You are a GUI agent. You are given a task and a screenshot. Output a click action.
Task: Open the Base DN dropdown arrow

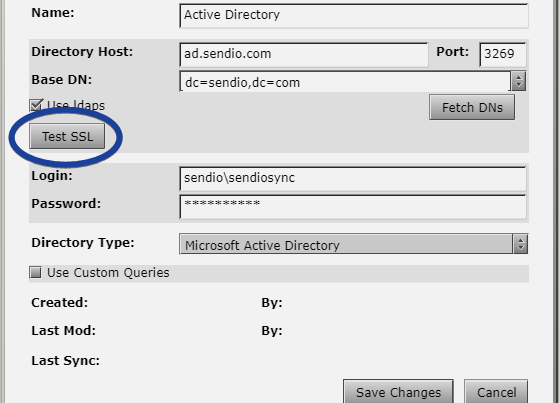[519, 81]
